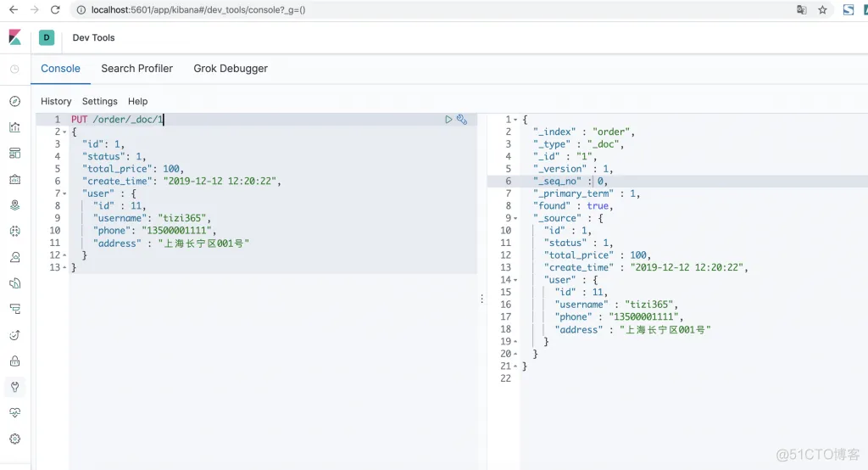This screenshot has width=868, height=470.
Task: Collapse the request body at line 2
Action: pos(64,132)
